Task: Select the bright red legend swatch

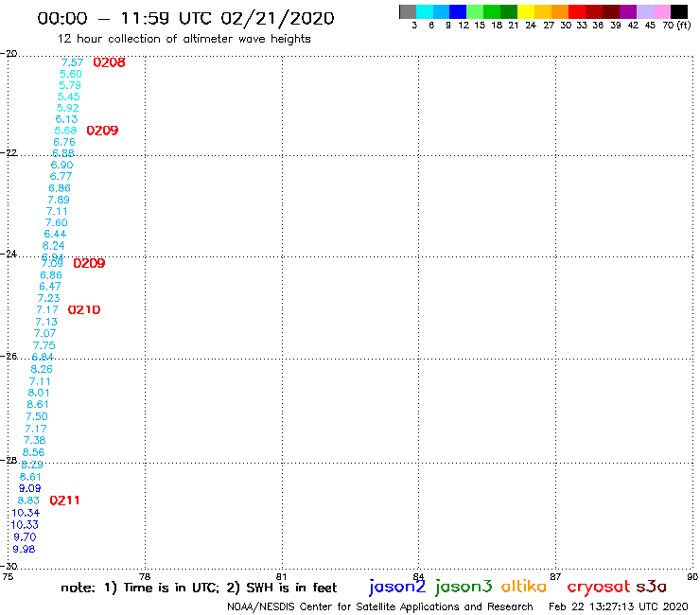Action: click(x=577, y=11)
